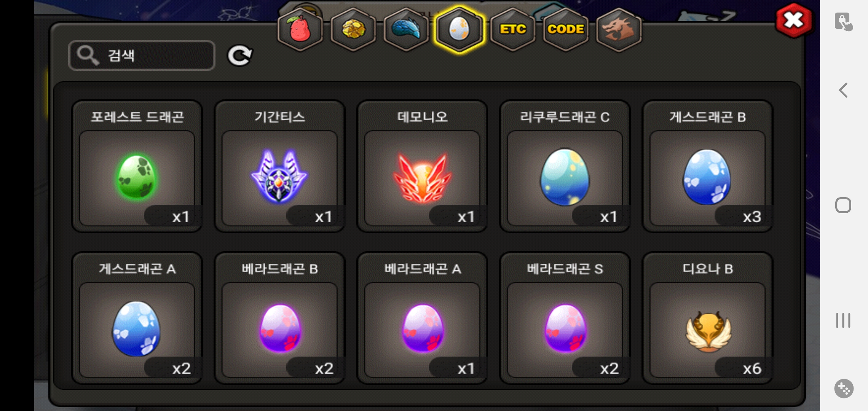This screenshot has height=411, width=868.
Task: Choose the 게스드래곤 B egg with x3
Action: point(708,166)
